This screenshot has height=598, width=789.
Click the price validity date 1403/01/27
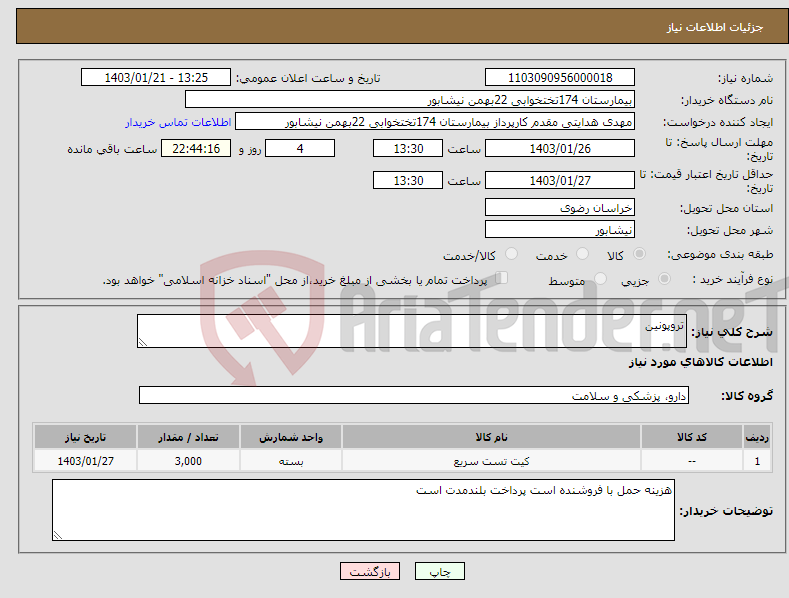560,180
